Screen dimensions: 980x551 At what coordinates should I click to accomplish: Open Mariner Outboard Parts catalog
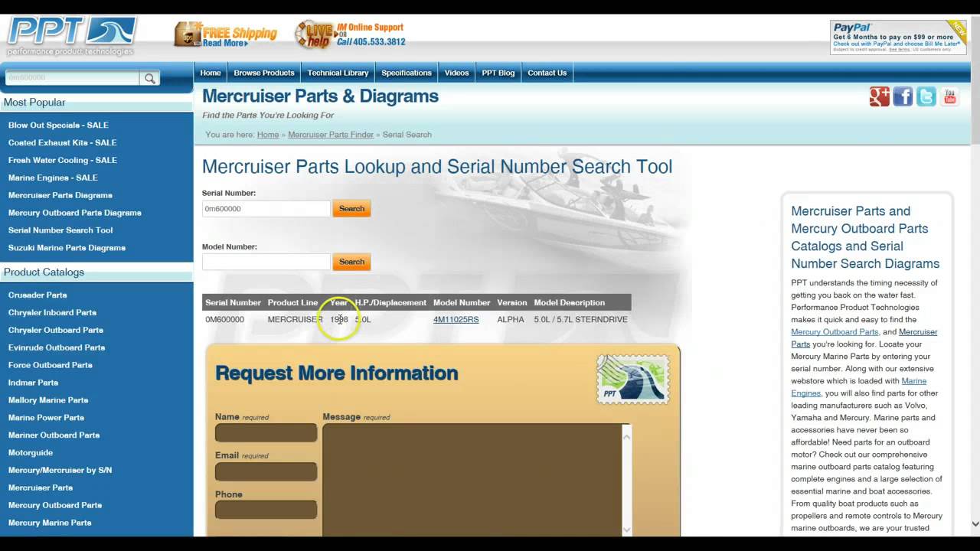coord(54,436)
